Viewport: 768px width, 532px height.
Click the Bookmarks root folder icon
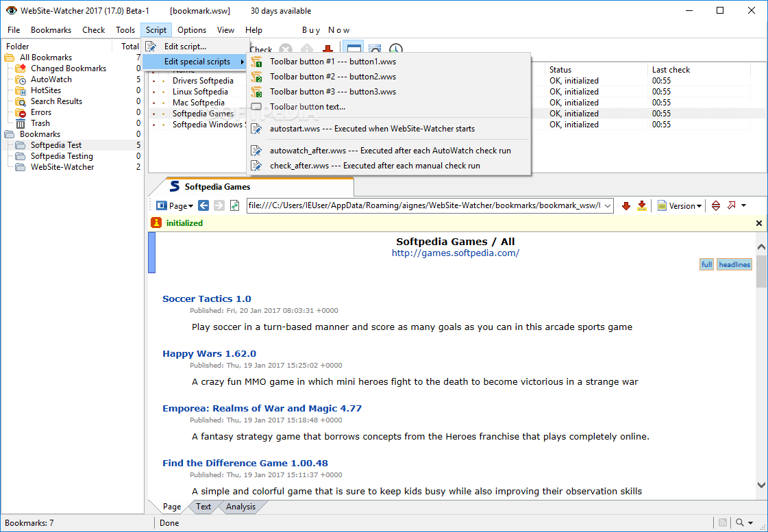click(10, 134)
